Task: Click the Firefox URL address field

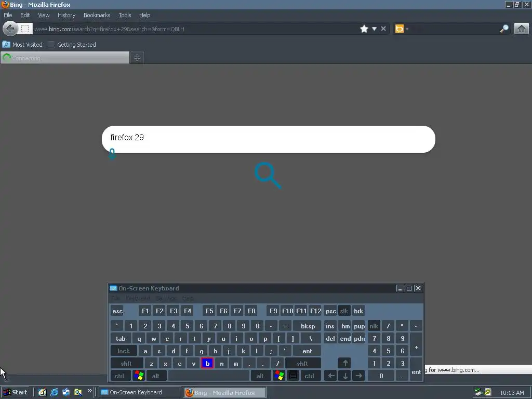Action: tap(195, 29)
